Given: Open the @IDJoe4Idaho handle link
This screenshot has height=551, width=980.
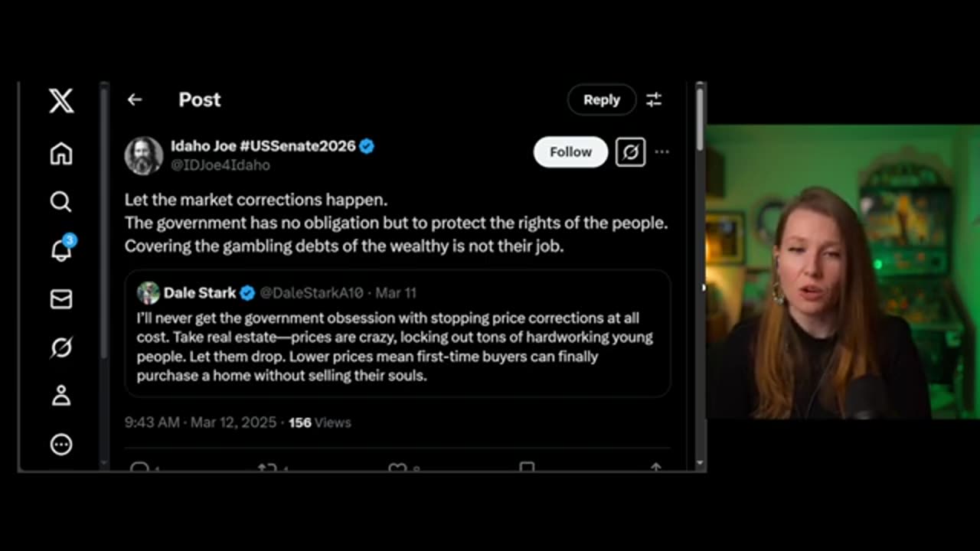Looking at the screenshot, I should 220,165.
